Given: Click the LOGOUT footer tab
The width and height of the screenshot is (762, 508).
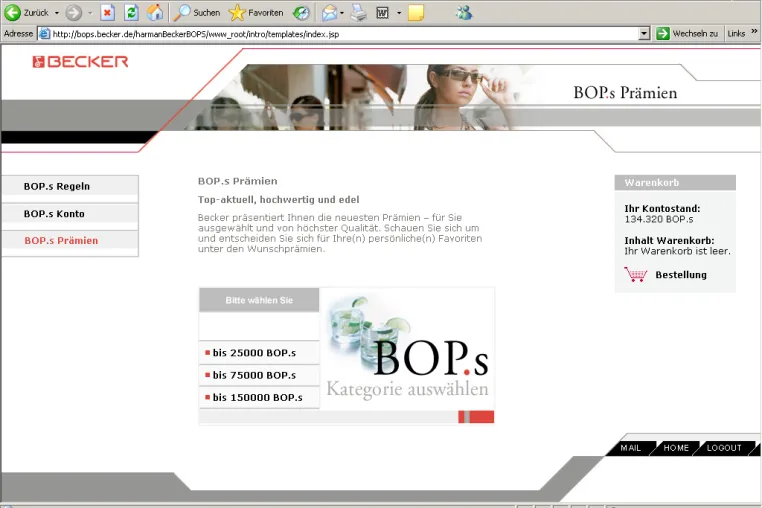Looking at the screenshot, I should click(724, 448).
